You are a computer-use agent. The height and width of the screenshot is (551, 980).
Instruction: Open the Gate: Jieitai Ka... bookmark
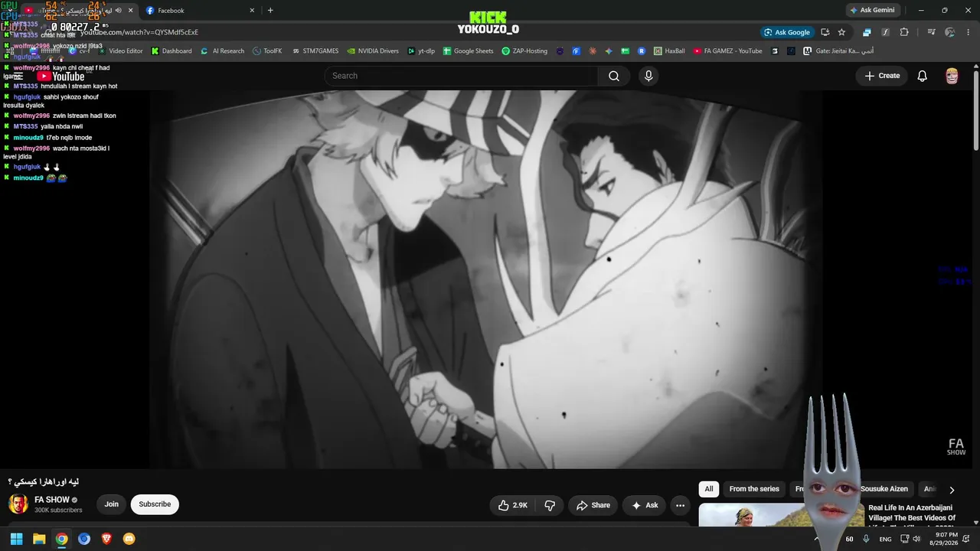(838, 51)
